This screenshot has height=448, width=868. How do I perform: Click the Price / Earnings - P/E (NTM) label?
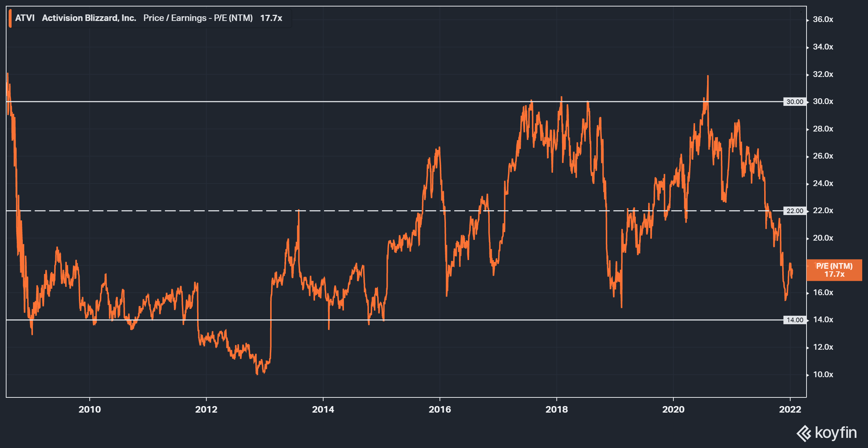pyautogui.click(x=198, y=18)
